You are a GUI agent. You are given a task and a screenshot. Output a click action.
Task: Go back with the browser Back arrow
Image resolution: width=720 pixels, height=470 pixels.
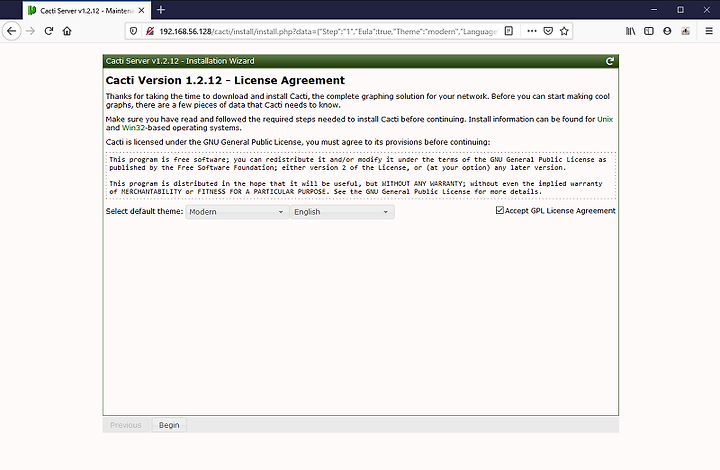[x=11, y=31]
